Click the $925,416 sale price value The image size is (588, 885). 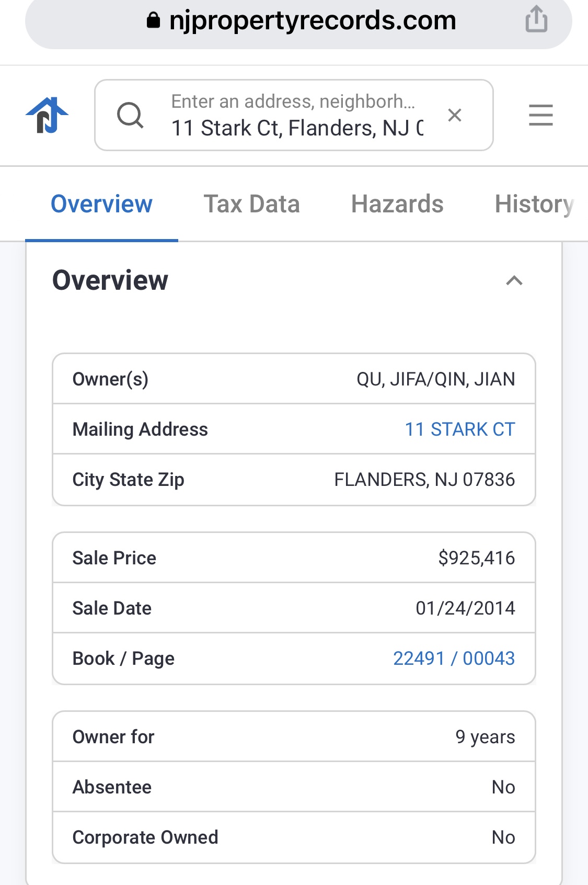tap(476, 558)
